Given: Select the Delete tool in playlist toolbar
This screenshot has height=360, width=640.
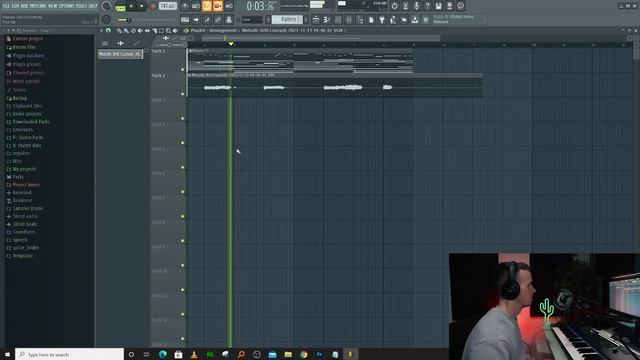Looking at the screenshot, I should tap(133, 31).
